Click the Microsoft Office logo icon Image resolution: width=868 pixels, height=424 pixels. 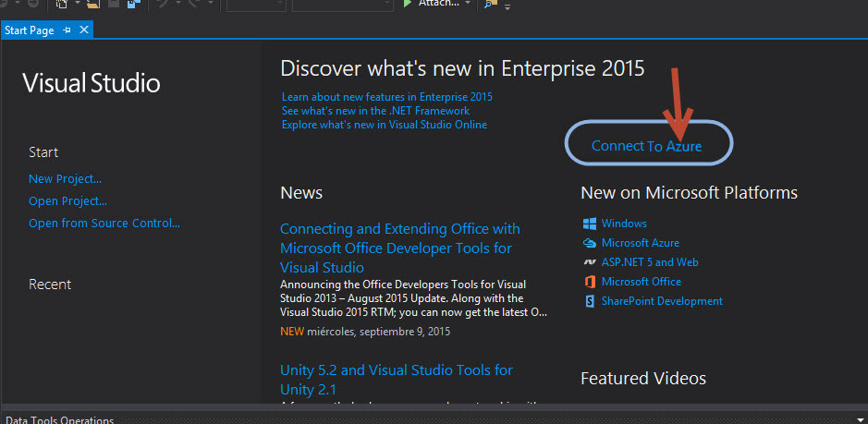589,282
